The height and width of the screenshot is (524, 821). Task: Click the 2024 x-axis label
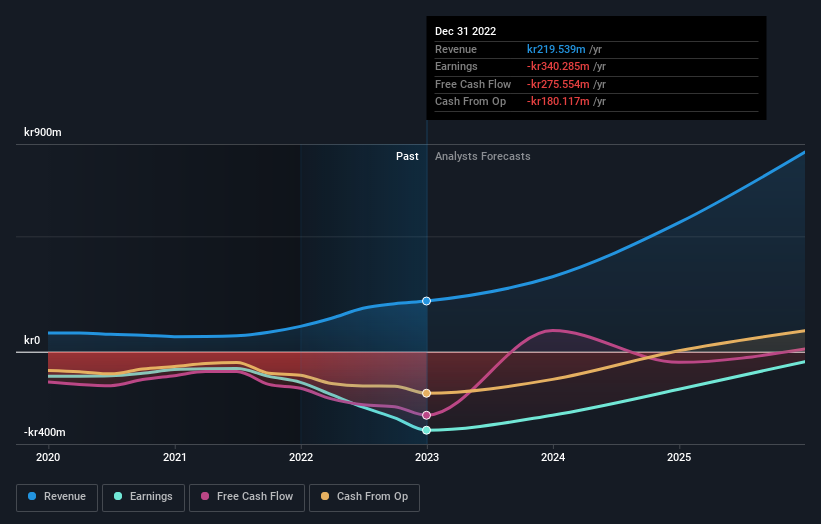tap(553, 457)
